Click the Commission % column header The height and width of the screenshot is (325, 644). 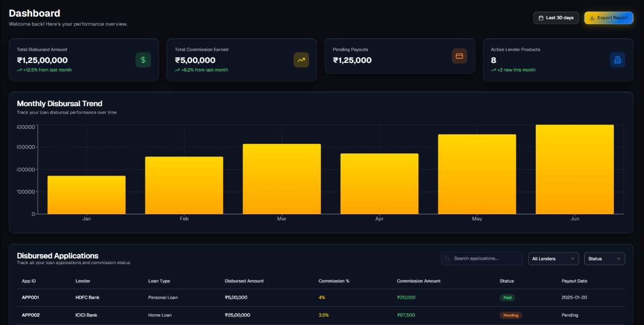[334, 281]
